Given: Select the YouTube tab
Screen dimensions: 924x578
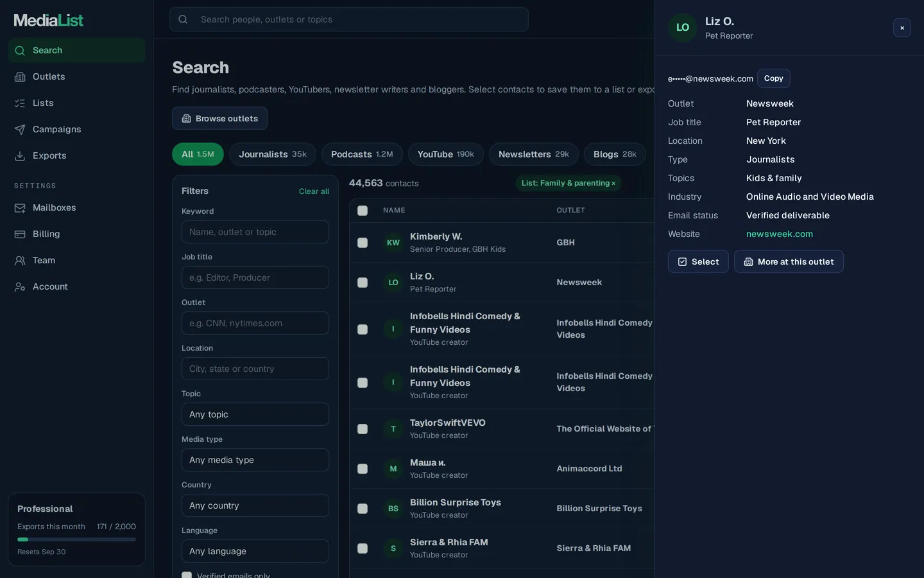Looking at the screenshot, I should 446,154.
